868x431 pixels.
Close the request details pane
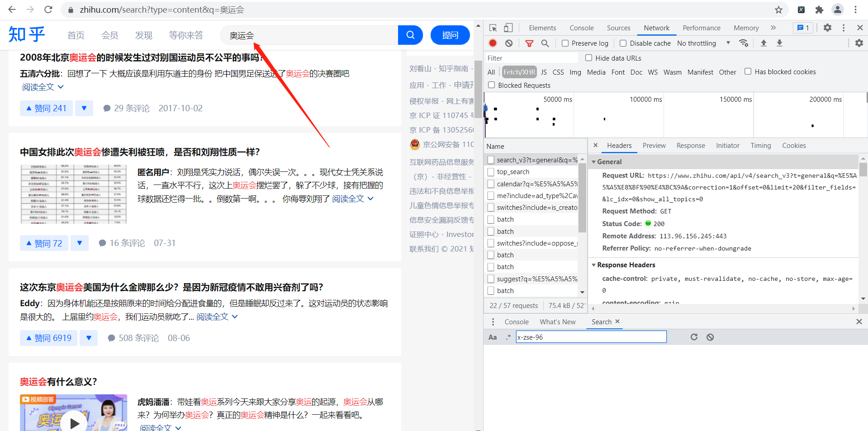[596, 145]
